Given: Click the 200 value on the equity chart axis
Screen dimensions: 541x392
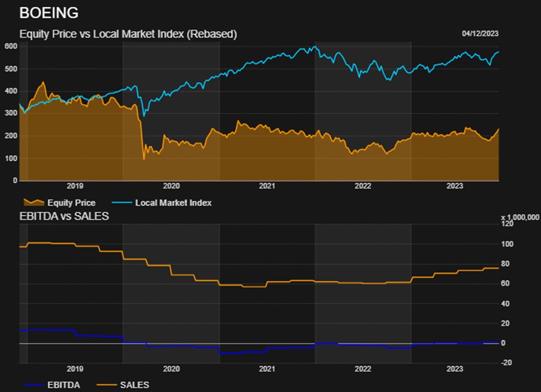Looking at the screenshot, I should tap(11, 136).
